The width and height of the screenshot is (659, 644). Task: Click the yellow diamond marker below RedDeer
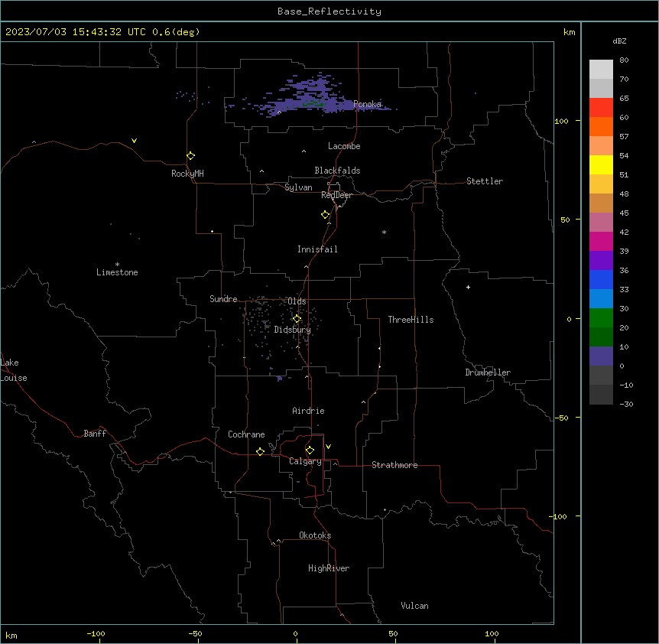point(325,215)
